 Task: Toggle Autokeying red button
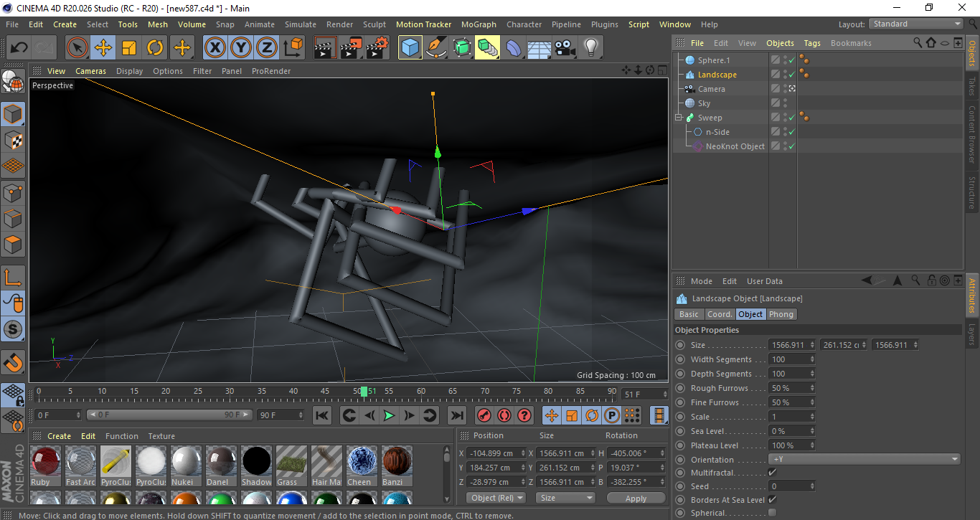pos(504,415)
